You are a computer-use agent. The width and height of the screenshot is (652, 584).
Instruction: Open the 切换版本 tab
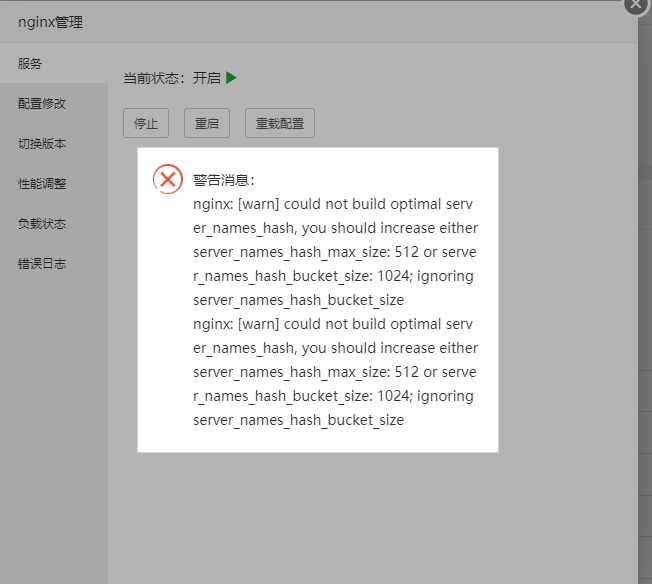[54, 143]
